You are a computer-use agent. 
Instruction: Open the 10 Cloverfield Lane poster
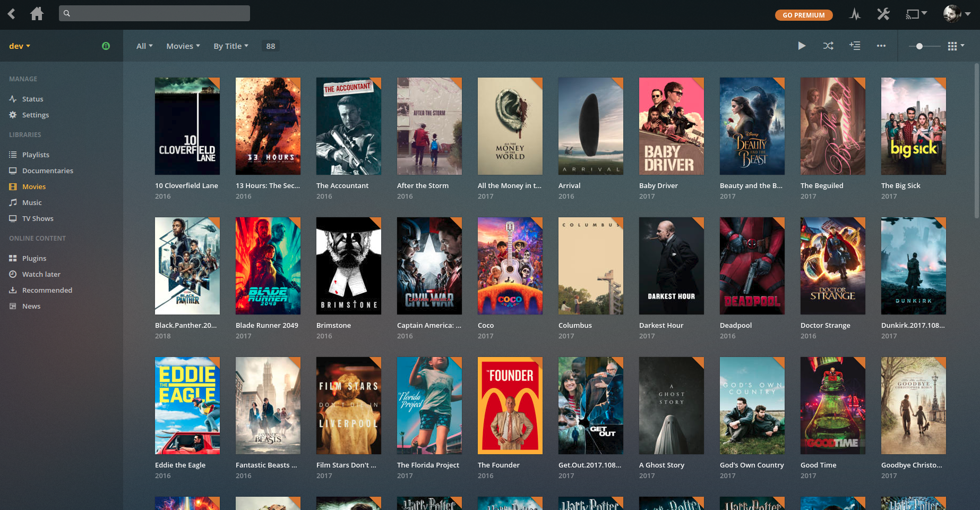(187, 126)
